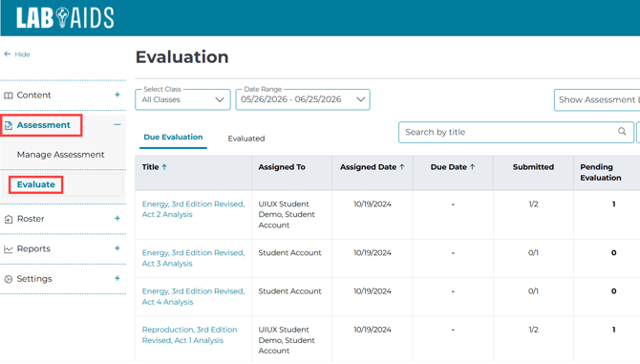This screenshot has height=364, width=640.
Task: Click Student Account cell in Act 3 row
Action: tap(289, 252)
